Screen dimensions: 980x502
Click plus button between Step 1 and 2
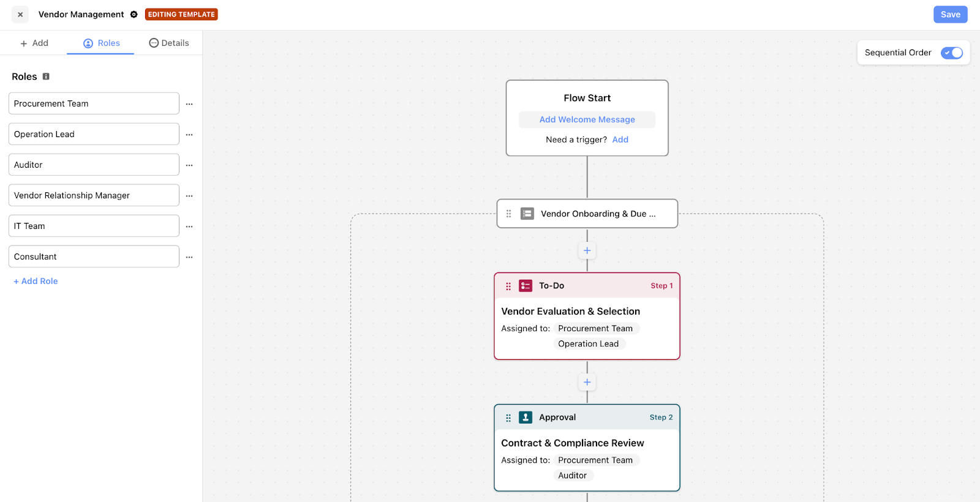coord(587,382)
